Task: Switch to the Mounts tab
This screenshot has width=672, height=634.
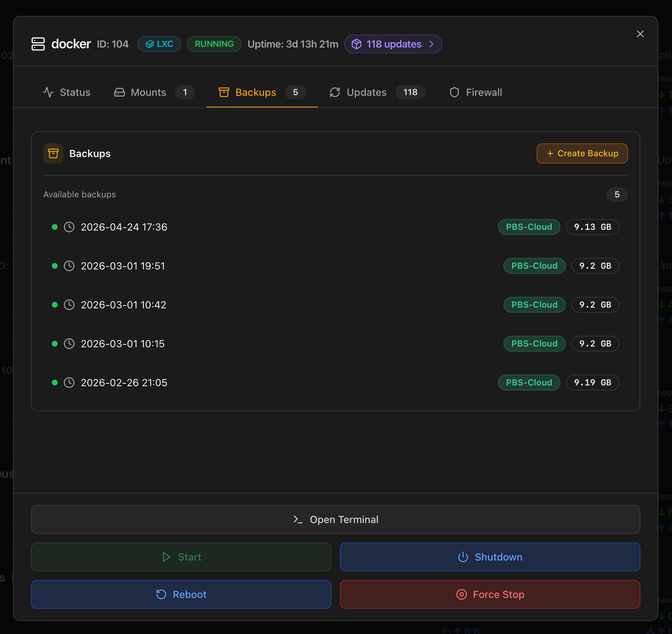Action: point(154,92)
